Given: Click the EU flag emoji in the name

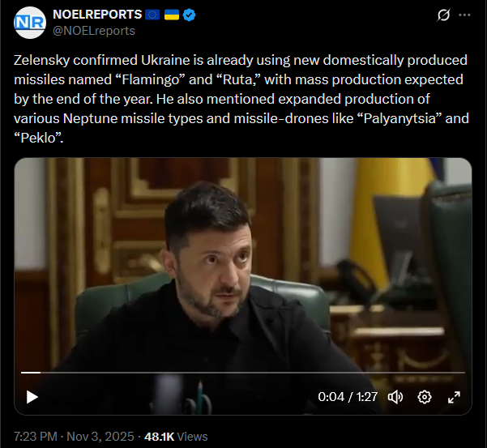Looking at the screenshot, I should coord(152,15).
